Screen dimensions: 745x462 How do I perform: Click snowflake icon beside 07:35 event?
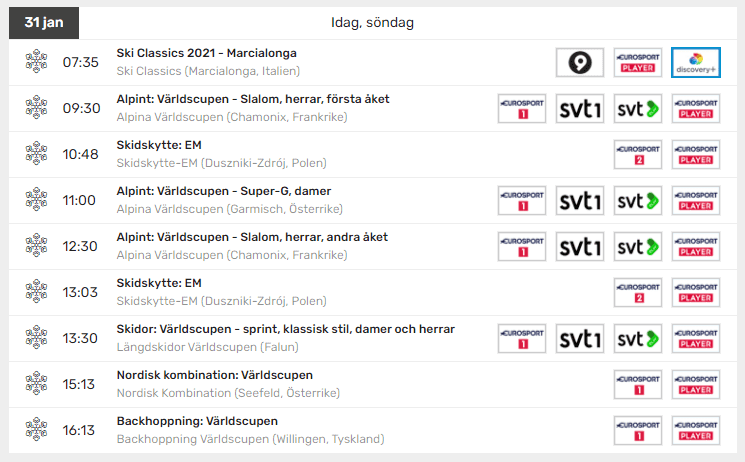tap(36, 62)
